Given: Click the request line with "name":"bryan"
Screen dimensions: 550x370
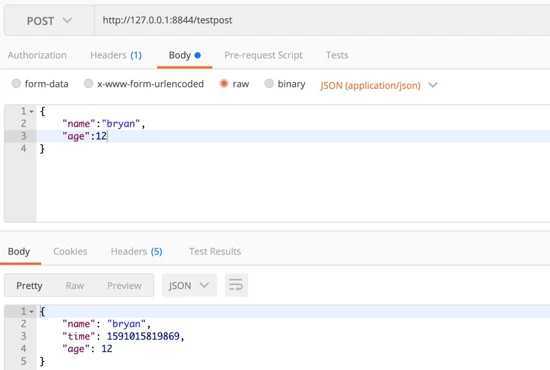Looking at the screenshot, I should [x=103, y=124].
